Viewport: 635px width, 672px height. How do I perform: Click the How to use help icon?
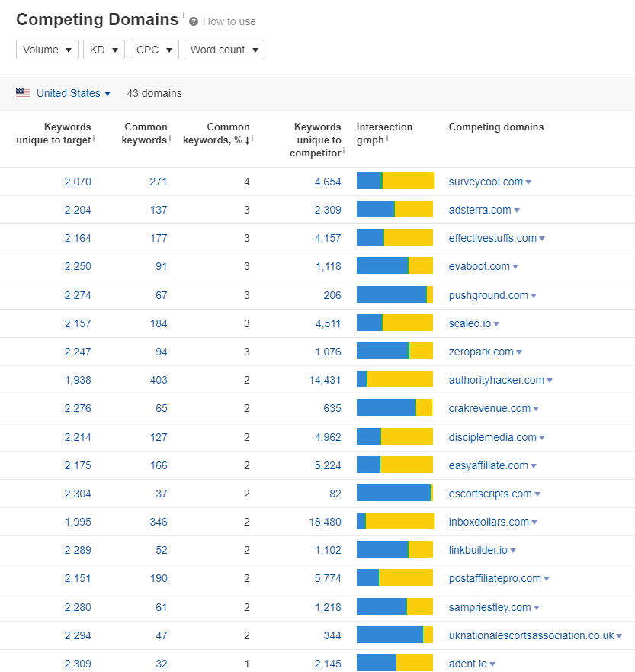194,21
